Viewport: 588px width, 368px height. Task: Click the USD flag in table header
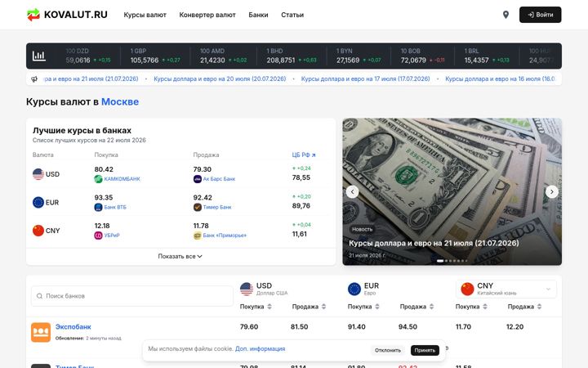click(x=247, y=289)
